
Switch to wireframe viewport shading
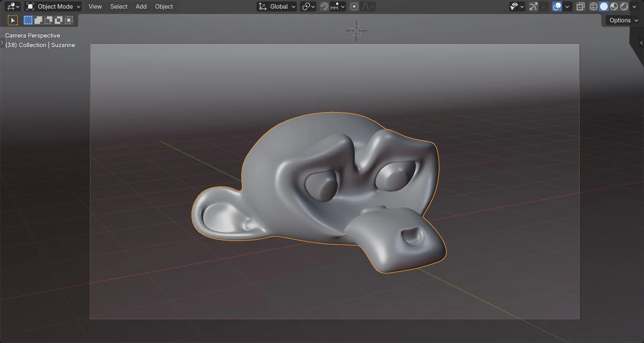point(594,6)
